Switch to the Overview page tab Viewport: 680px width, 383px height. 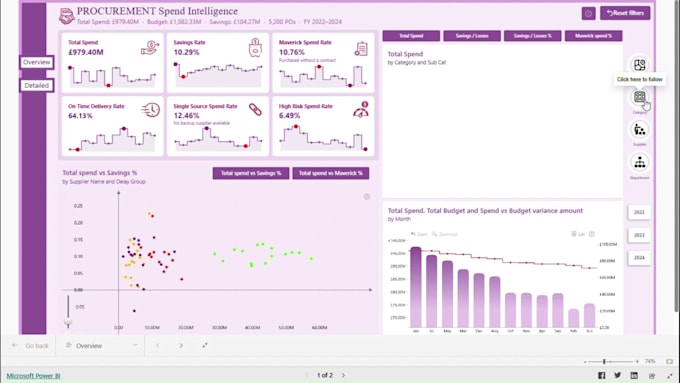pos(36,62)
